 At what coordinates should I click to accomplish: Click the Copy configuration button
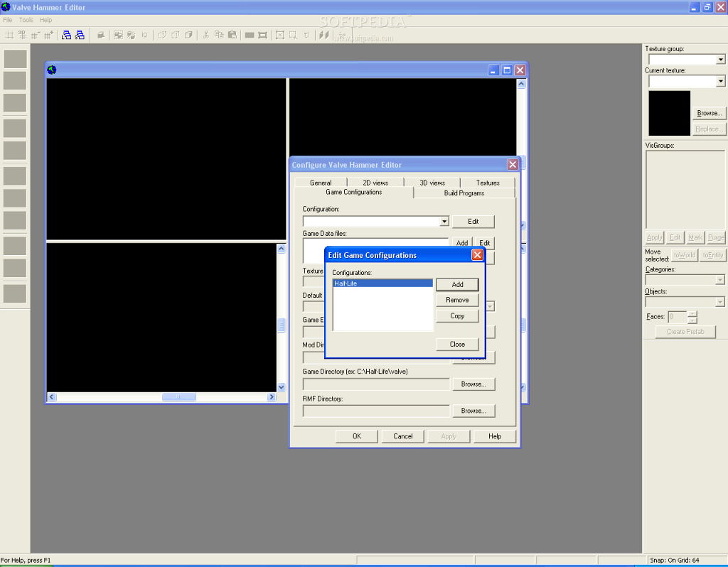[x=457, y=316]
